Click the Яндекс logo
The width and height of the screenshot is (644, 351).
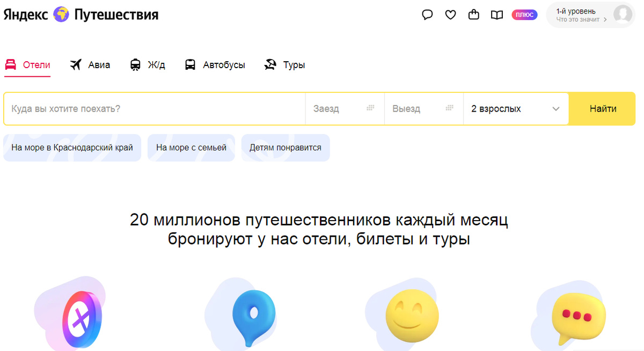tap(26, 15)
